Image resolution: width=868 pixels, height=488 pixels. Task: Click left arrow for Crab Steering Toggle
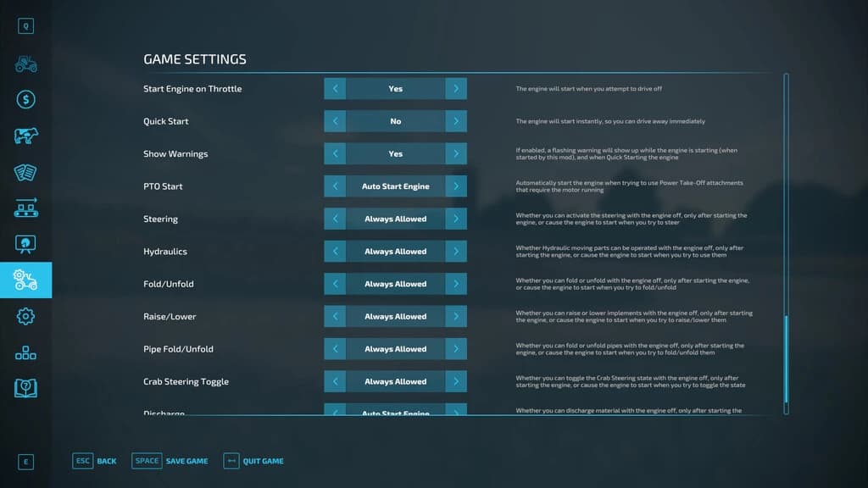tap(335, 381)
